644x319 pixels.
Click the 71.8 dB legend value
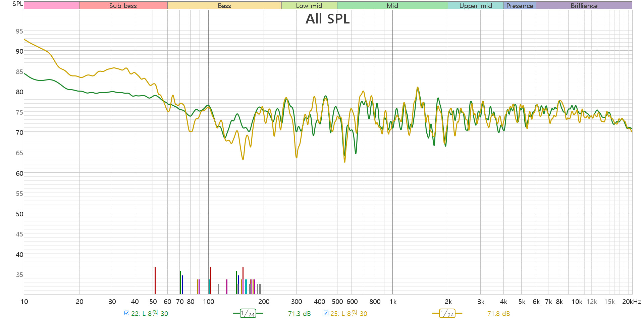tap(499, 314)
